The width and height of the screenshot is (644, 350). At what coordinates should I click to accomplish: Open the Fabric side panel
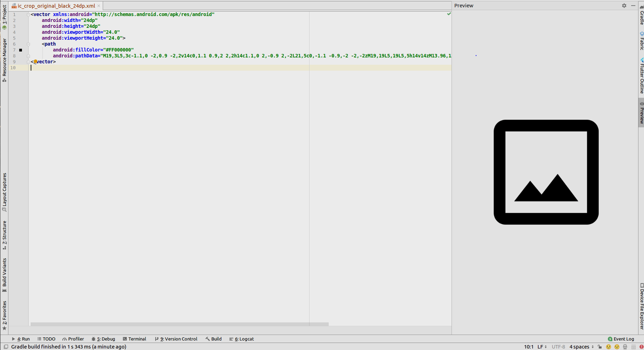(641, 41)
